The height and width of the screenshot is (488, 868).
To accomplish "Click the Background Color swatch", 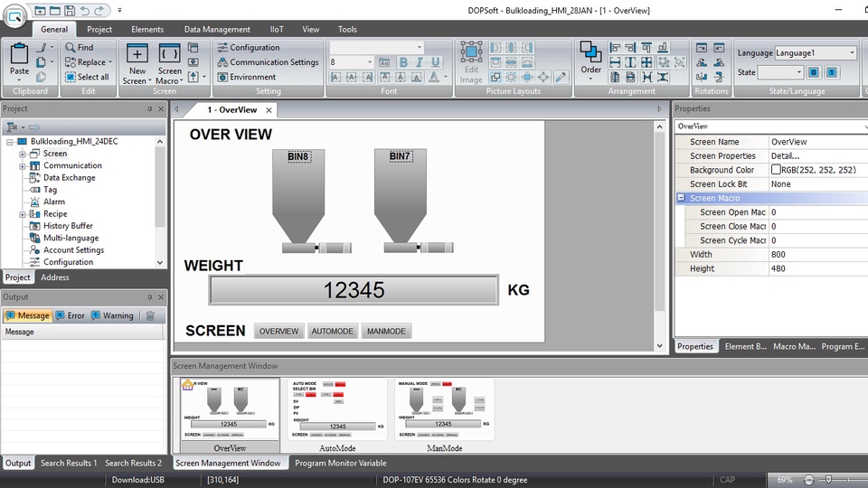I will (x=776, y=170).
